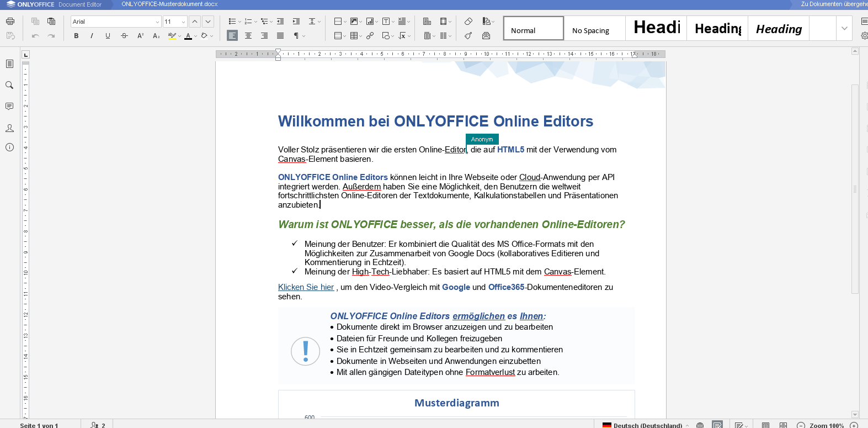The image size is (868, 428).
Task: Expand the styles gallery
Action: coord(844,28)
